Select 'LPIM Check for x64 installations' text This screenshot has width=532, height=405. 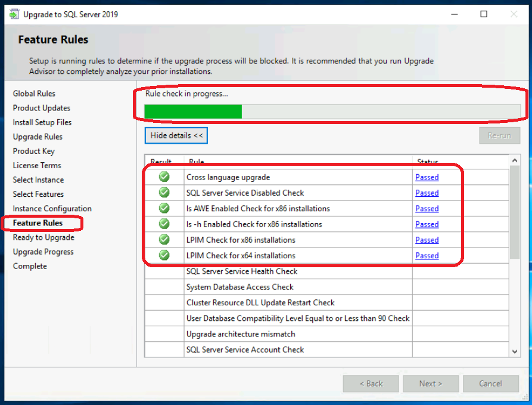click(241, 255)
